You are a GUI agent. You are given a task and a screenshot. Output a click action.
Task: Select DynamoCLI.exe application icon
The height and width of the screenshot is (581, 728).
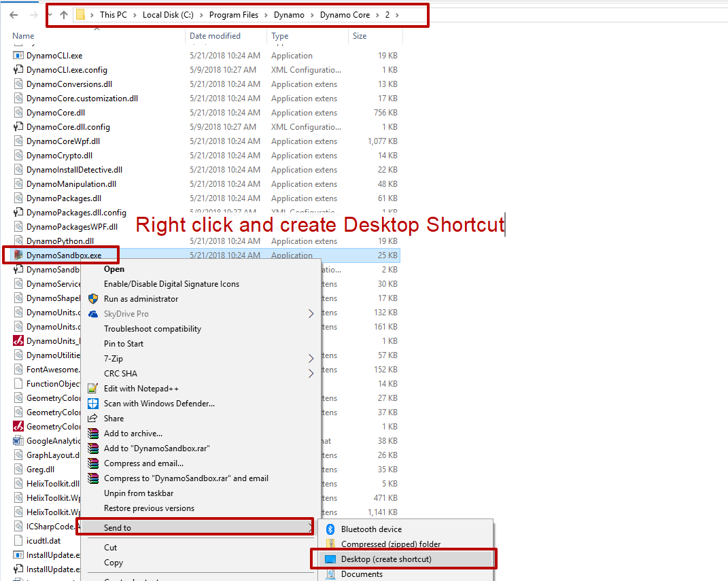(18, 55)
